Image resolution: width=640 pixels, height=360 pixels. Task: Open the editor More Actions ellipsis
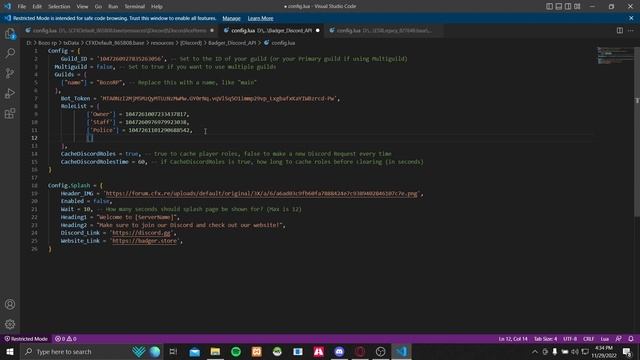pos(631,30)
